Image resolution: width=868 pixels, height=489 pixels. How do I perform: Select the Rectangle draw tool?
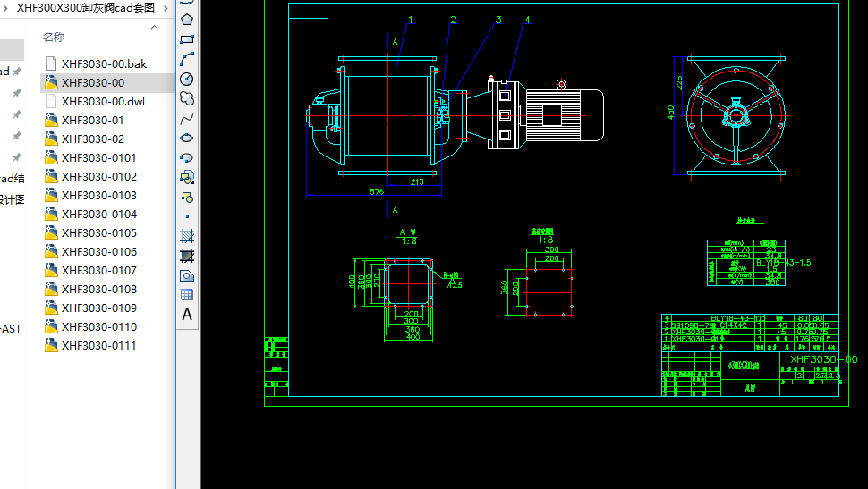pyautogui.click(x=187, y=39)
